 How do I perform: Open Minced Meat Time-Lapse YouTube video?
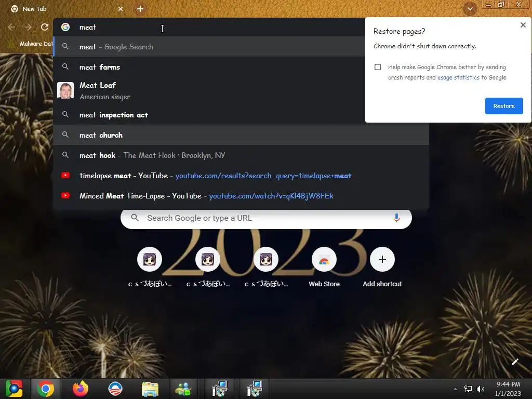click(x=241, y=196)
